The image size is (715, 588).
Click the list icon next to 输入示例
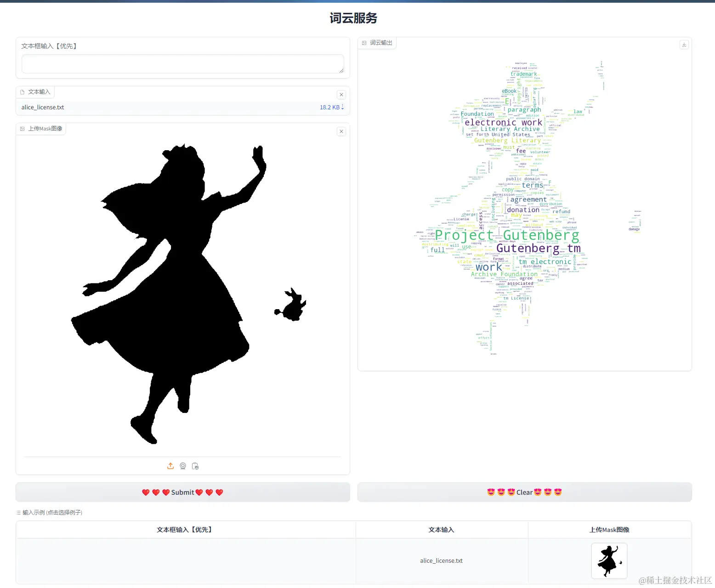point(18,512)
